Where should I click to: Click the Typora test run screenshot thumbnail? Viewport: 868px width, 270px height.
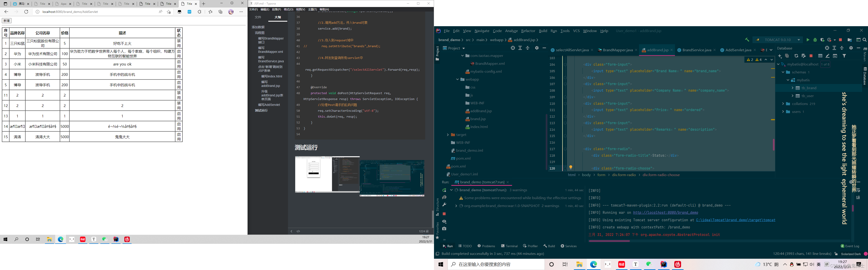click(360, 176)
